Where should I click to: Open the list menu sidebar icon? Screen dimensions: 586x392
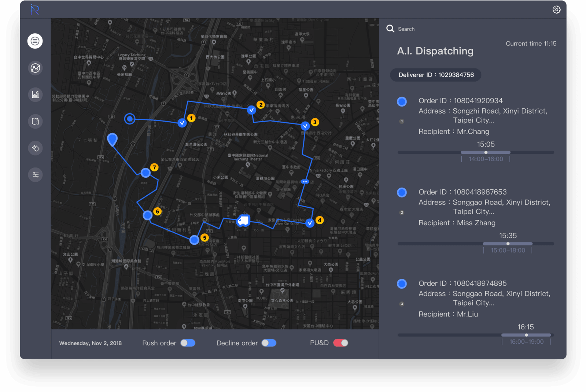click(35, 41)
